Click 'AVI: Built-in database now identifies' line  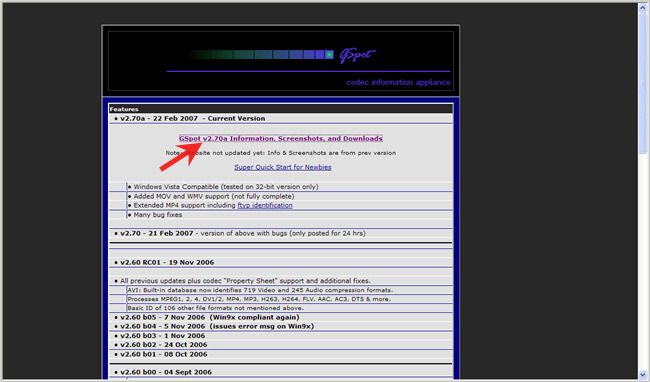[260, 290]
